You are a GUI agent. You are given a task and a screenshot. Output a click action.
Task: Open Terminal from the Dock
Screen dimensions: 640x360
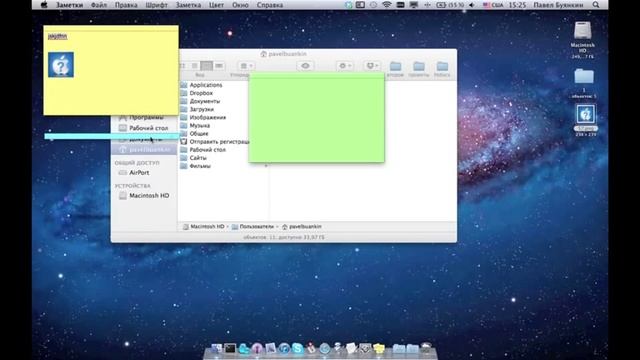(x=230, y=349)
